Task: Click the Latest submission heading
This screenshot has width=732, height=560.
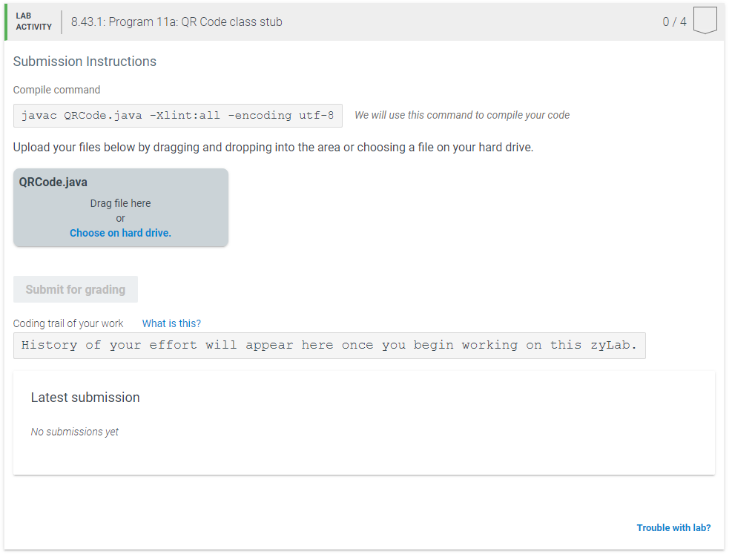Action: point(85,398)
